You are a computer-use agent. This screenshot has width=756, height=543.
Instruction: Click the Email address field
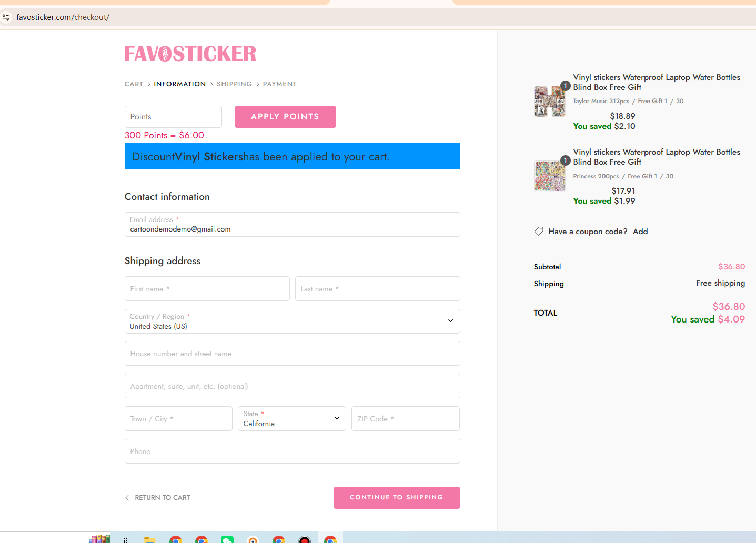[x=292, y=225]
